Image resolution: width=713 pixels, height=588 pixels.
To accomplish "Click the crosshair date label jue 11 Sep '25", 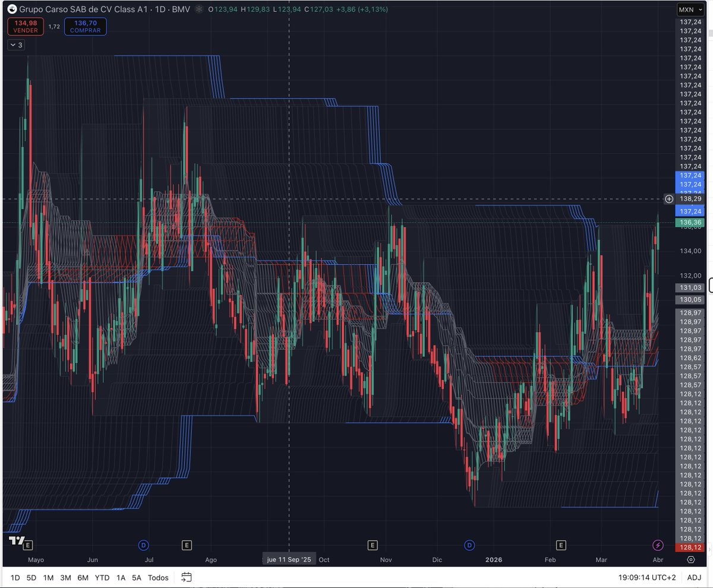I will click(289, 559).
